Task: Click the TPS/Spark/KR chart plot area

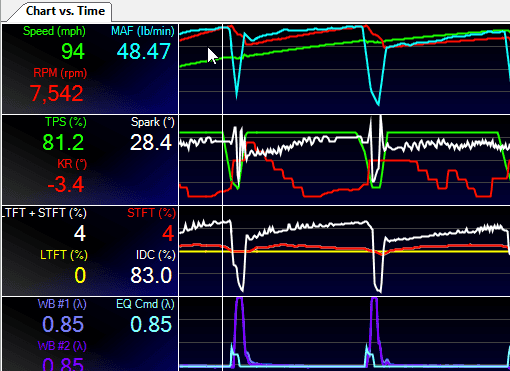Action: [344, 160]
